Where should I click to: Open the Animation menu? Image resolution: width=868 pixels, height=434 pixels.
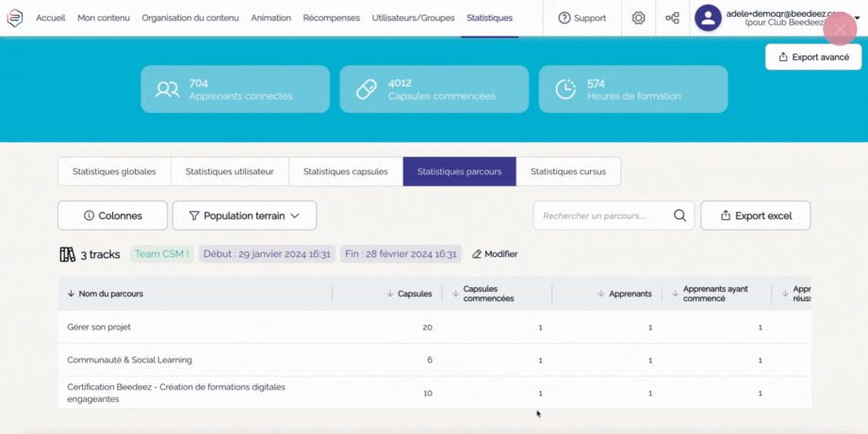point(270,18)
